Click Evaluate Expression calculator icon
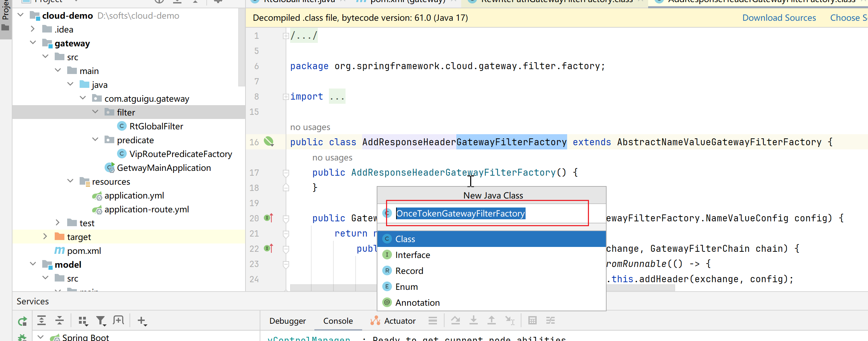 (533, 321)
